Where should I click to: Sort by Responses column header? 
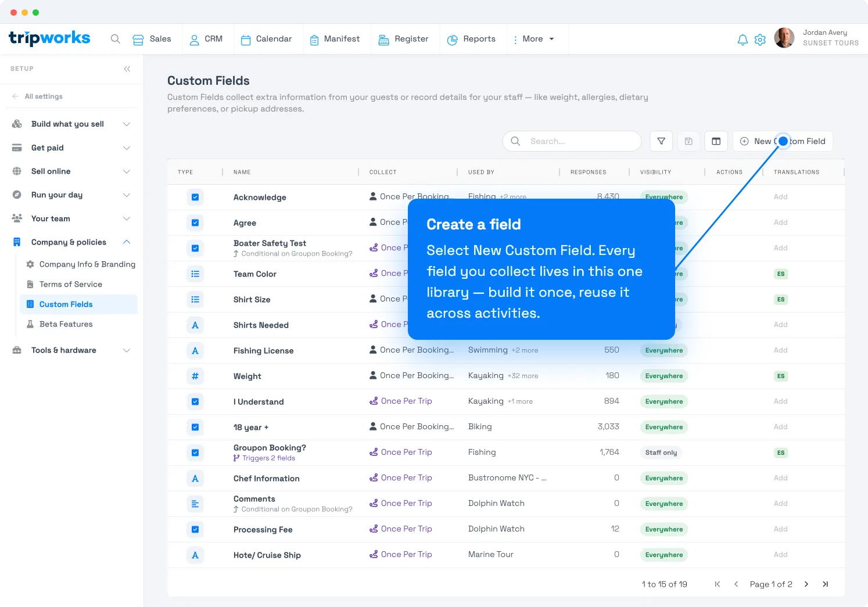tap(588, 172)
